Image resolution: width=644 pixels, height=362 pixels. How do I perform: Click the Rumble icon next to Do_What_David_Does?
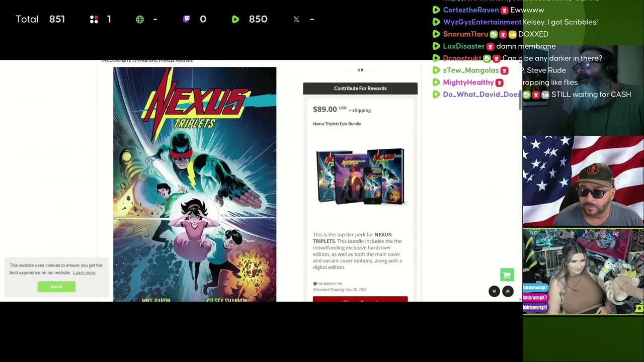pyautogui.click(x=436, y=95)
